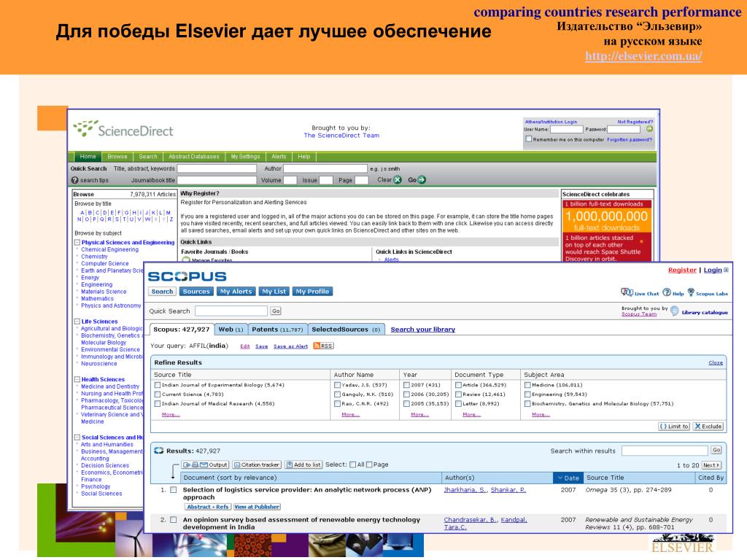Click the Search within results field
The width and height of the screenshot is (747, 560).
(665, 451)
